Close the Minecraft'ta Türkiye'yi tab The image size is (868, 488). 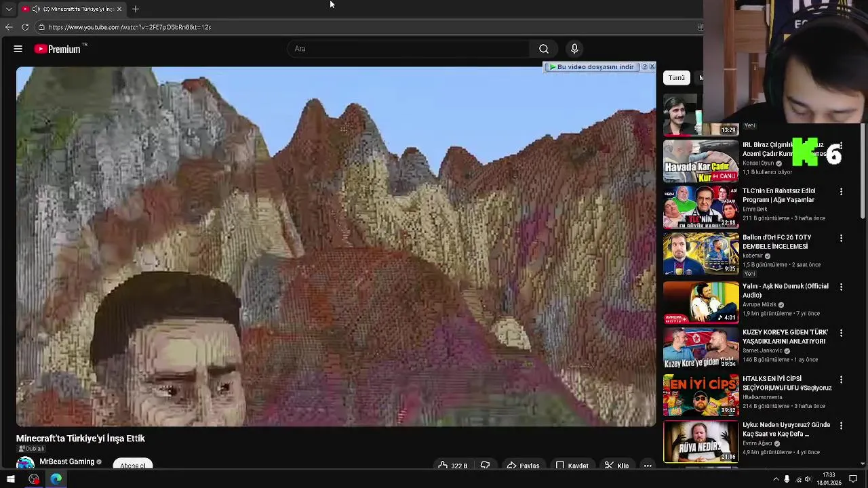[x=119, y=9]
